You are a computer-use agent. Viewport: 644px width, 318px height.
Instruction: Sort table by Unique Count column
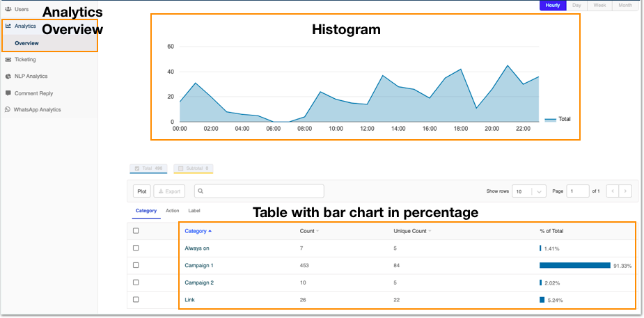pos(411,231)
